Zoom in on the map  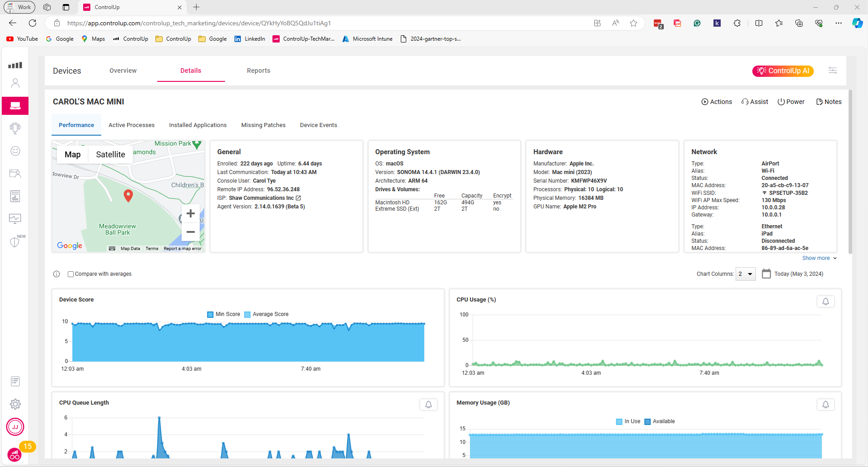click(191, 214)
